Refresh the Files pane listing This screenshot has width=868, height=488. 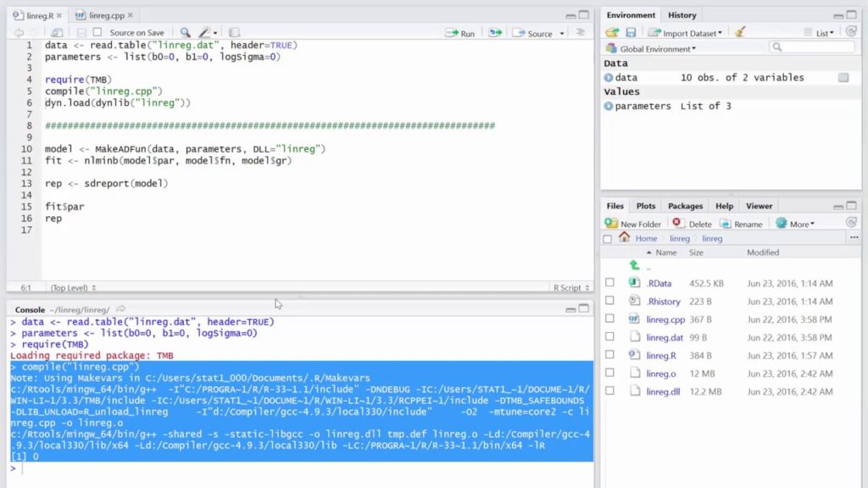point(851,223)
